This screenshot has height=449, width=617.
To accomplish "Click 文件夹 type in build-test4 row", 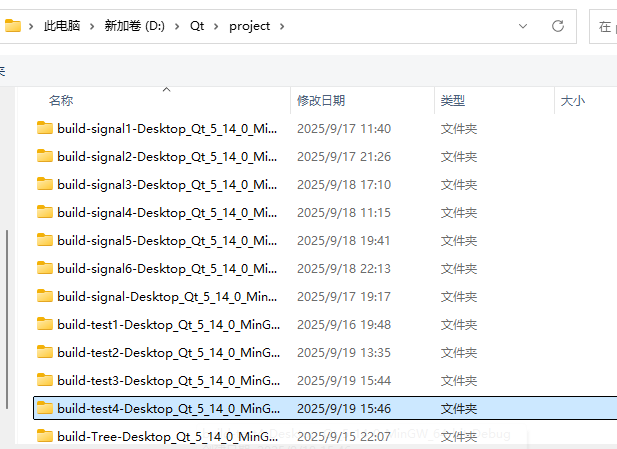I will coord(459,408).
